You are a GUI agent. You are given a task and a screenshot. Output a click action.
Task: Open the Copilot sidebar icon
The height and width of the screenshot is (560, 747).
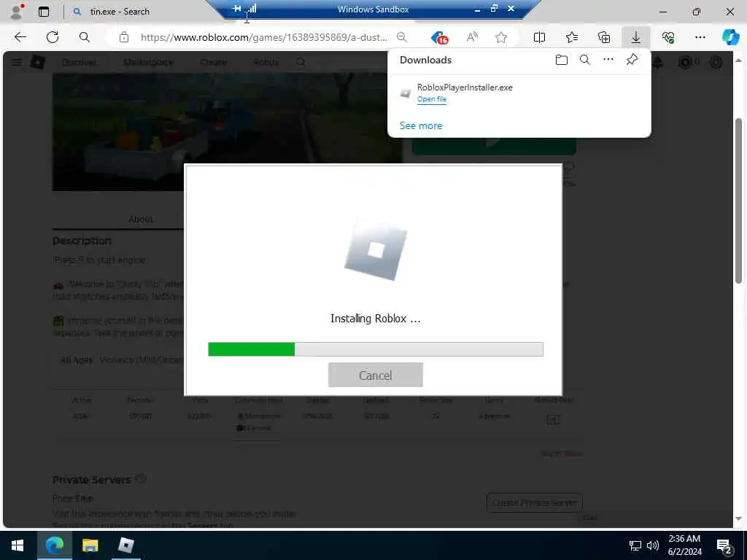pyautogui.click(x=731, y=37)
